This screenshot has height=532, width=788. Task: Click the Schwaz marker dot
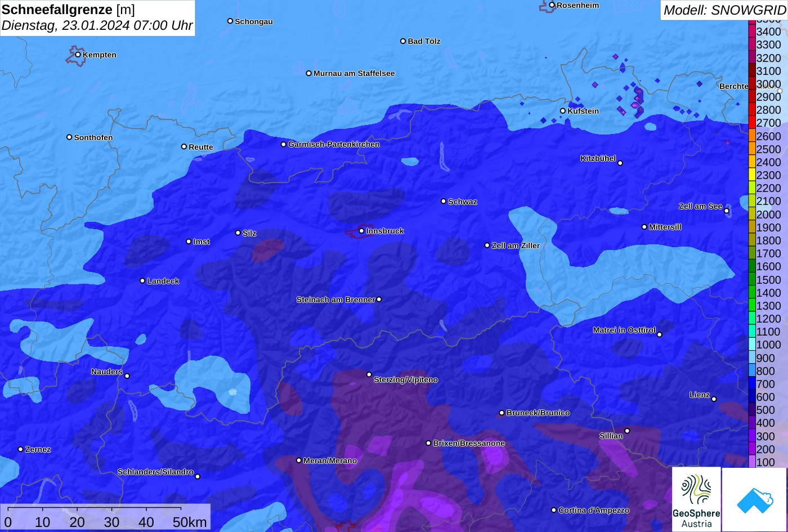pos(444,201)
